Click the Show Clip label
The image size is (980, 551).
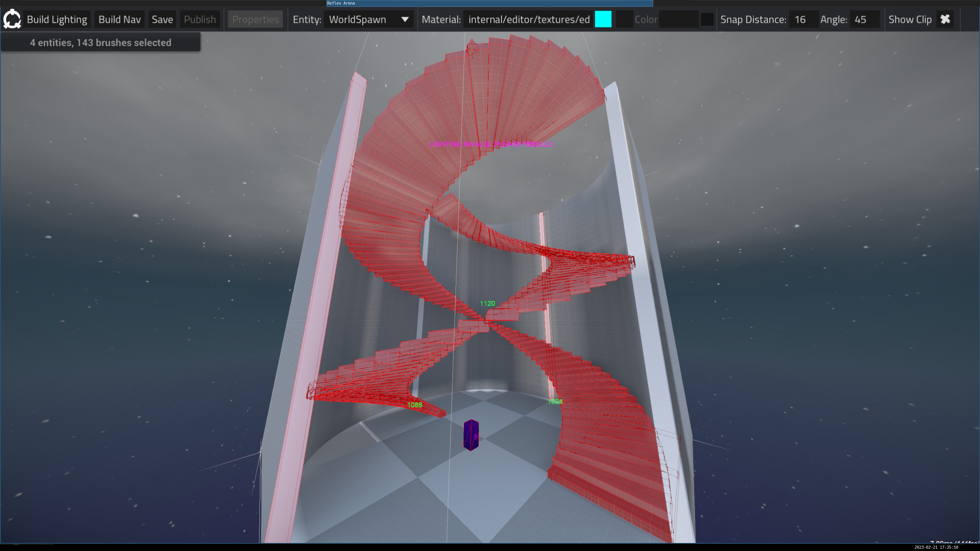[910, 19]
